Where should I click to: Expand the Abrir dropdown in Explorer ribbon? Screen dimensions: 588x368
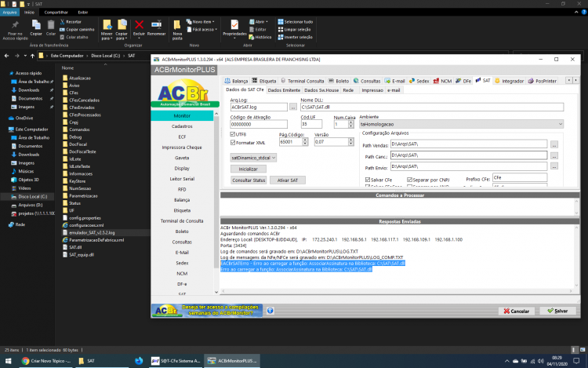pos(267,22)
